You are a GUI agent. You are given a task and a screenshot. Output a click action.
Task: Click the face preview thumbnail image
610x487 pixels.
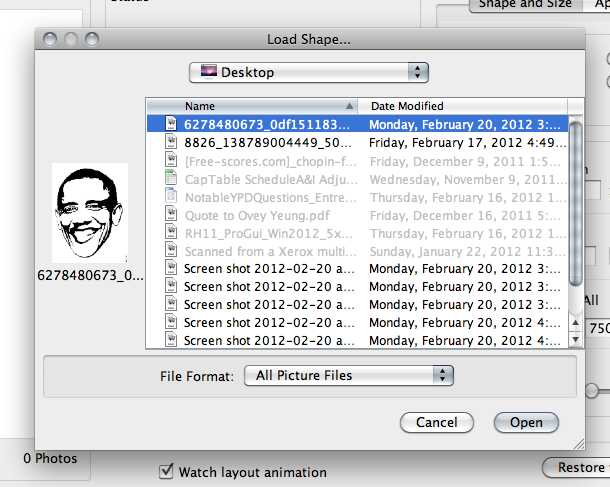[x=90, y=213]
